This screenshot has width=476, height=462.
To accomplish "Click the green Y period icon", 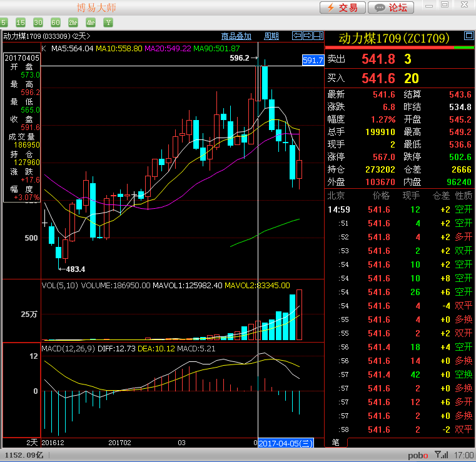I will pyautogui.click(x=108, y=23).
